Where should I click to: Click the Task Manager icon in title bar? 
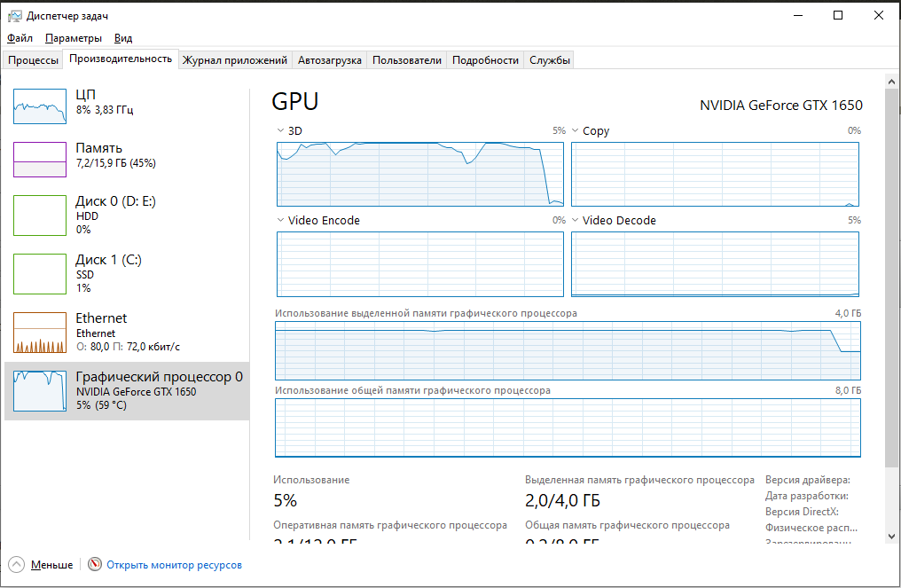15,15
